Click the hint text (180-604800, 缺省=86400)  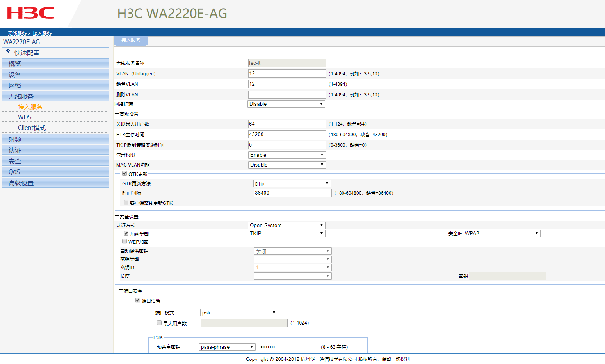[x=364, y=193]
